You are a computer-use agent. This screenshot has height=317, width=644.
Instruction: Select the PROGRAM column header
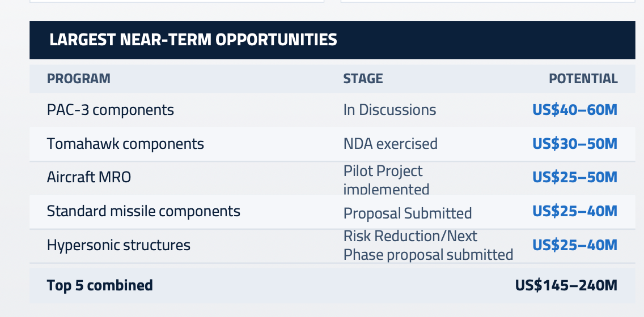[x=78, y=78]
